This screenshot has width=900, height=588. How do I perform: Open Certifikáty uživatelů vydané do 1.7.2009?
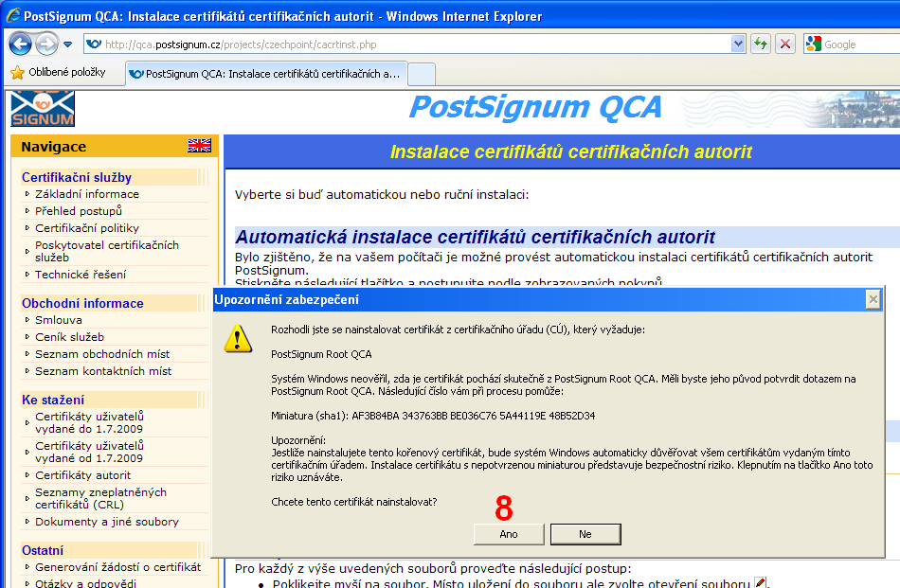89,423
